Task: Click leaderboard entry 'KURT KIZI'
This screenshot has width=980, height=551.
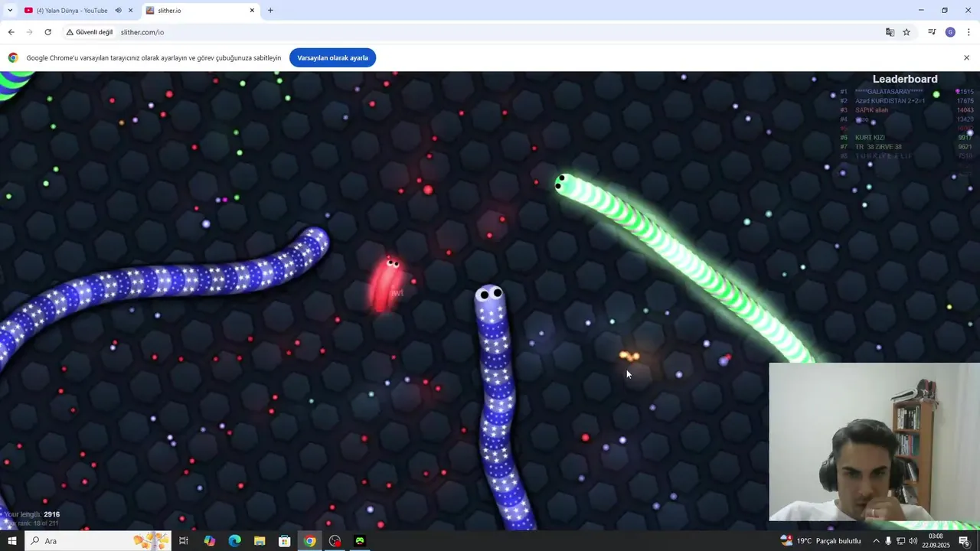Action: pos(870,138)
